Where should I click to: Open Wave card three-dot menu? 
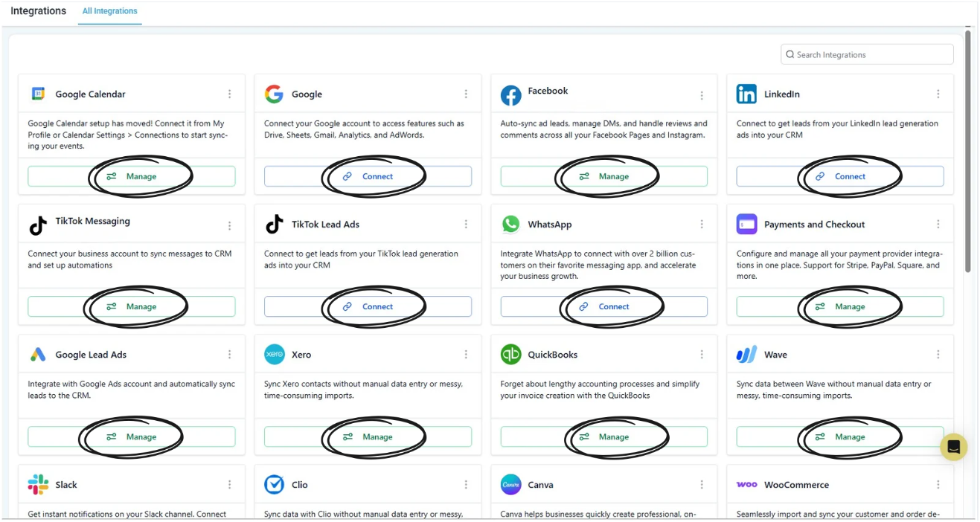point(938,355)
